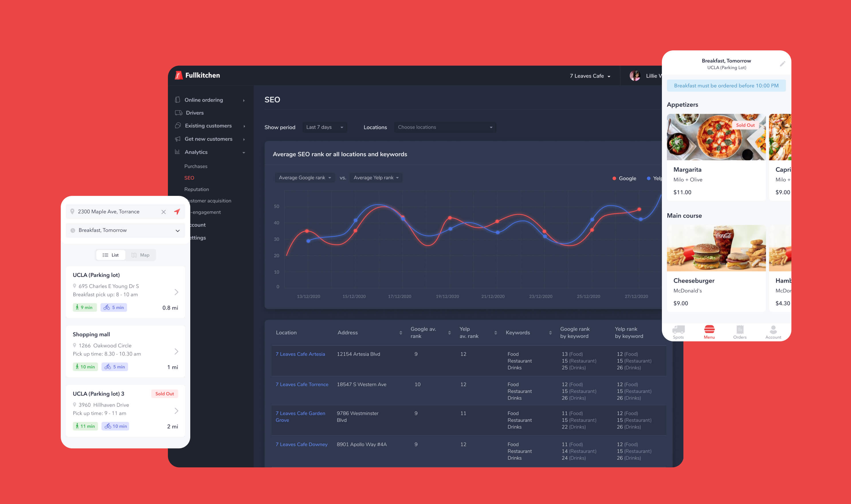This screenshot has height=504, width=851.
Task: Toggle the list view on location list
Action: click(x=110, y=255)
